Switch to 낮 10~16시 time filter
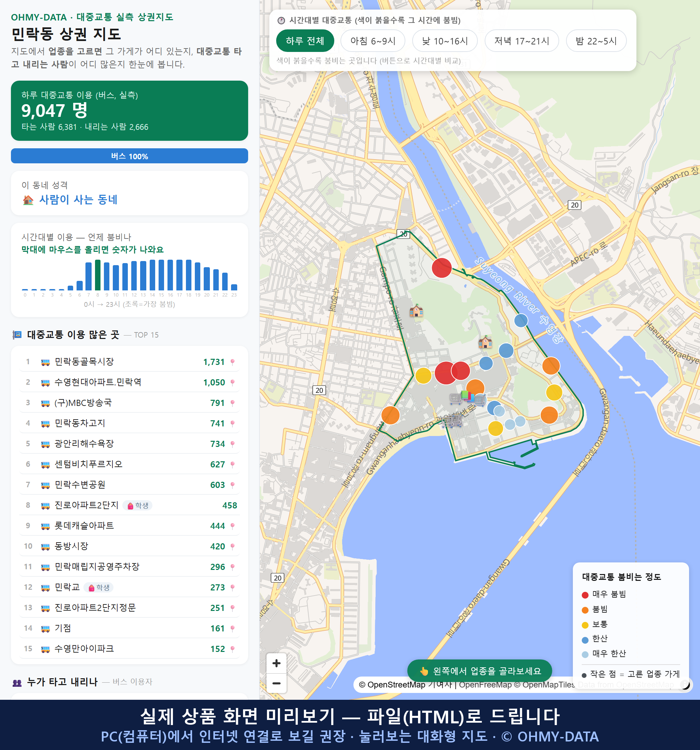This screenshot has height=750, width=700. pyautogui.click(x=445, y=41)
